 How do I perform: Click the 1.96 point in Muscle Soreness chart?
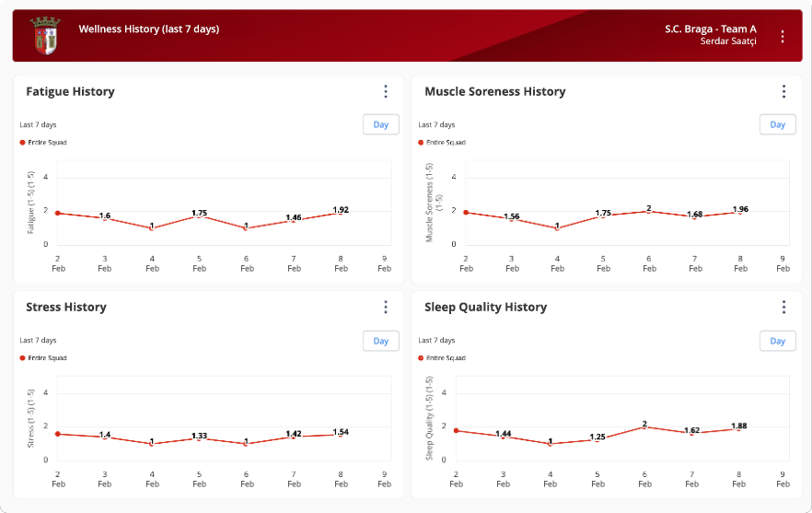coord(740,213)
